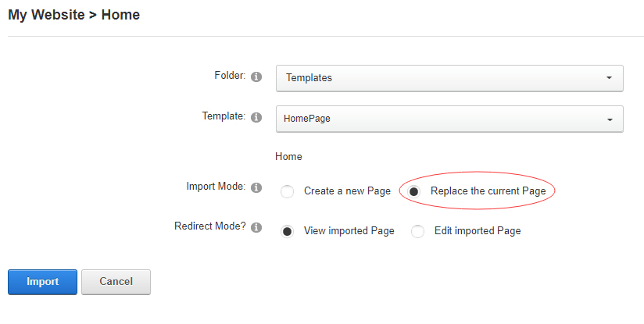The height and width of the screenshot is (324, 644).
Task: Click the info icon next to Folder
Action: pyautogui.click(x=256, y=77)
